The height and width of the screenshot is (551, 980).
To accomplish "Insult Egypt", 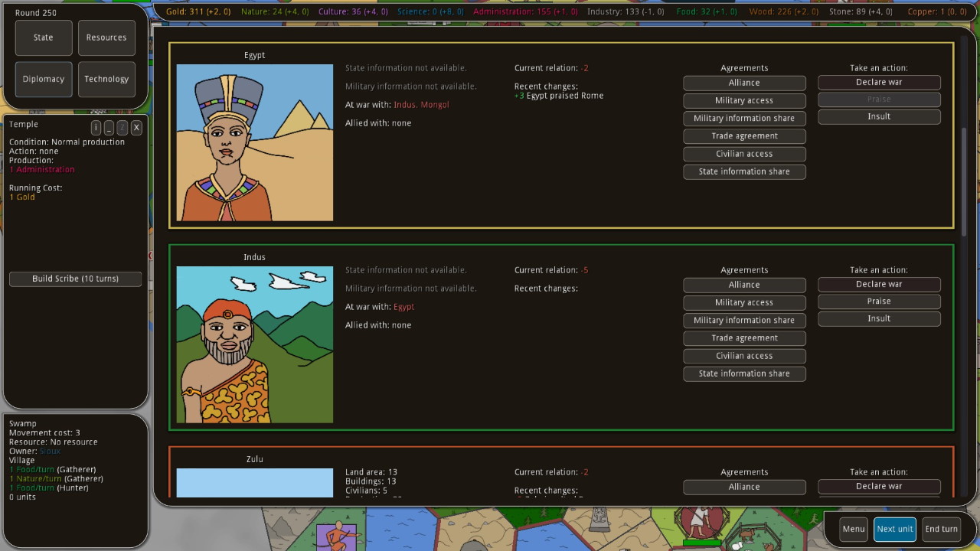I will [x=879, y=116].
